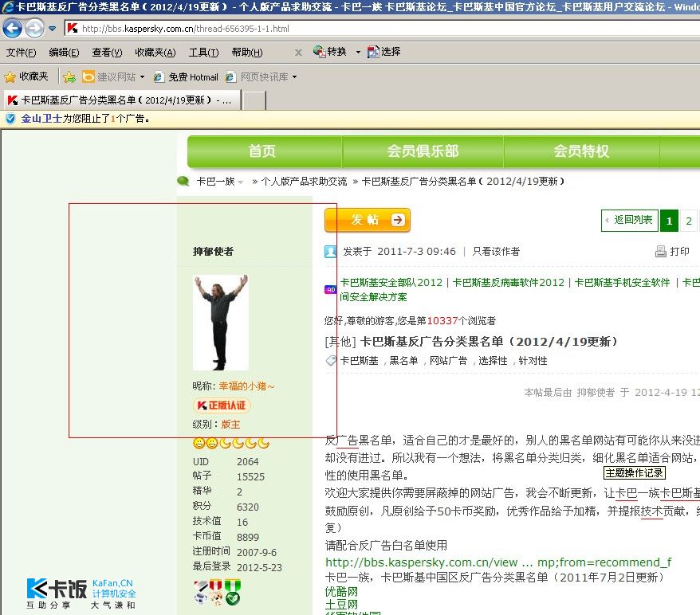Viewport: 700px width, 615px height.
Task: Click the 选择 toolbar button
Action: (x=384, y=52)
